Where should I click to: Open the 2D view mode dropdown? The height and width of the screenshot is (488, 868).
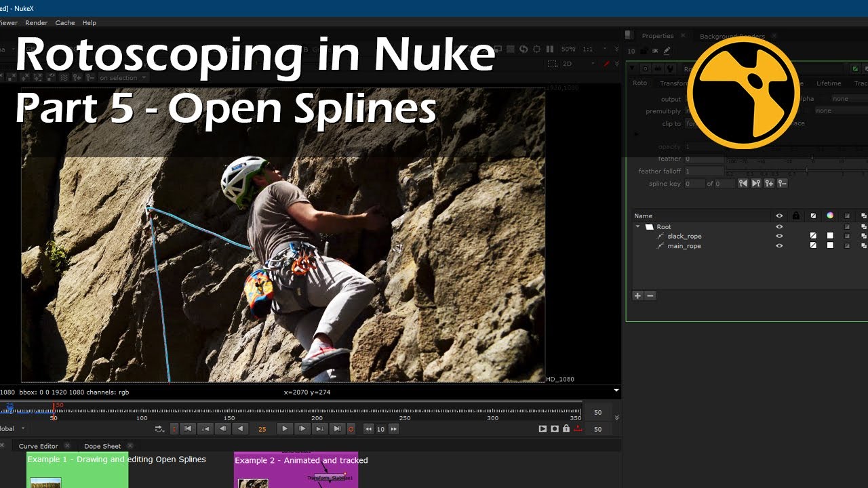(x=578, y=64)
